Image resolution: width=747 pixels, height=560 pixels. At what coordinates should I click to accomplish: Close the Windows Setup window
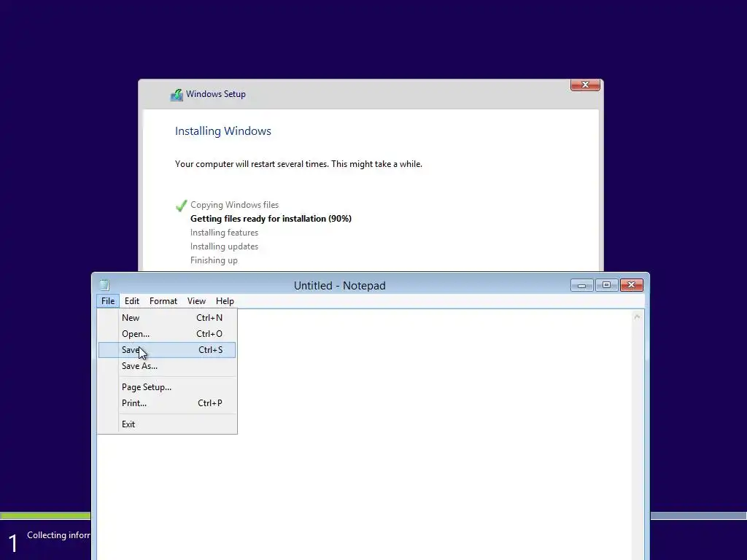586,85
